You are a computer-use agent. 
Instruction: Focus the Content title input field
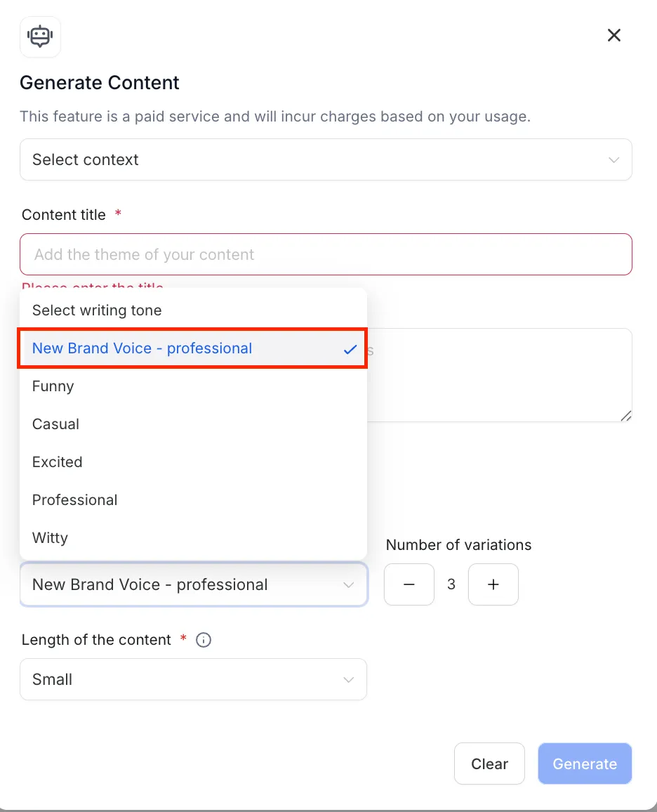coord(325,254)
